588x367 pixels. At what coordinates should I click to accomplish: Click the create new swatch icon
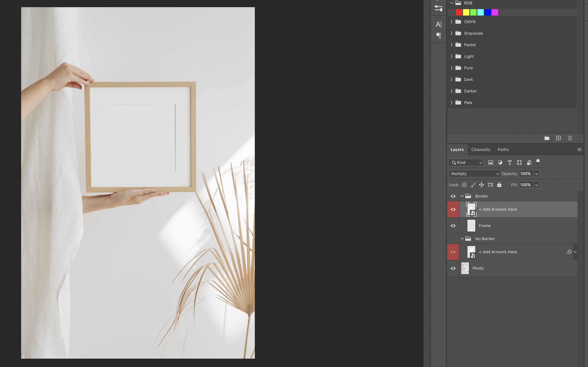pos(558,138)
